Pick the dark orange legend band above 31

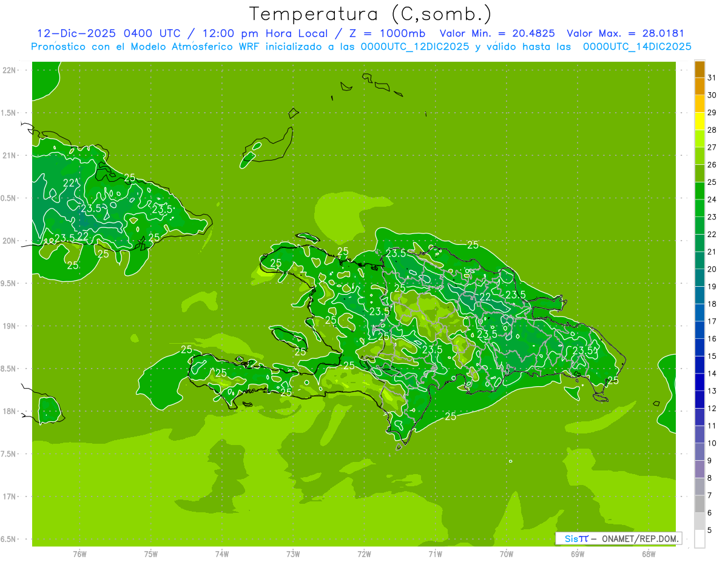click(699, 70)
